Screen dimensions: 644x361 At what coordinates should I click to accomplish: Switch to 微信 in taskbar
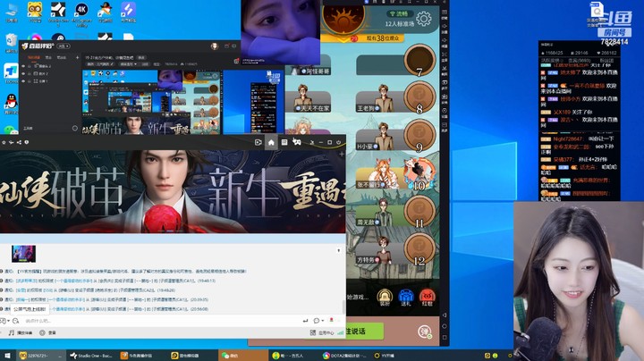point(243,356)
